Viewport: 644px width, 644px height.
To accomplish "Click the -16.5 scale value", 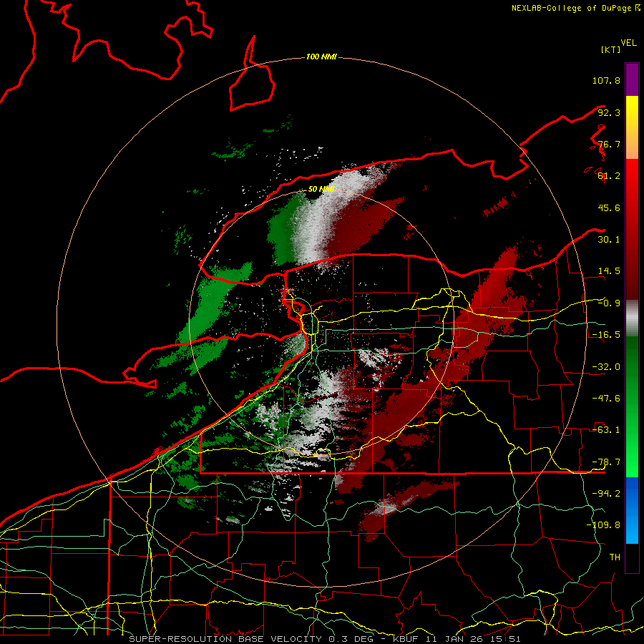I will 606,335.
